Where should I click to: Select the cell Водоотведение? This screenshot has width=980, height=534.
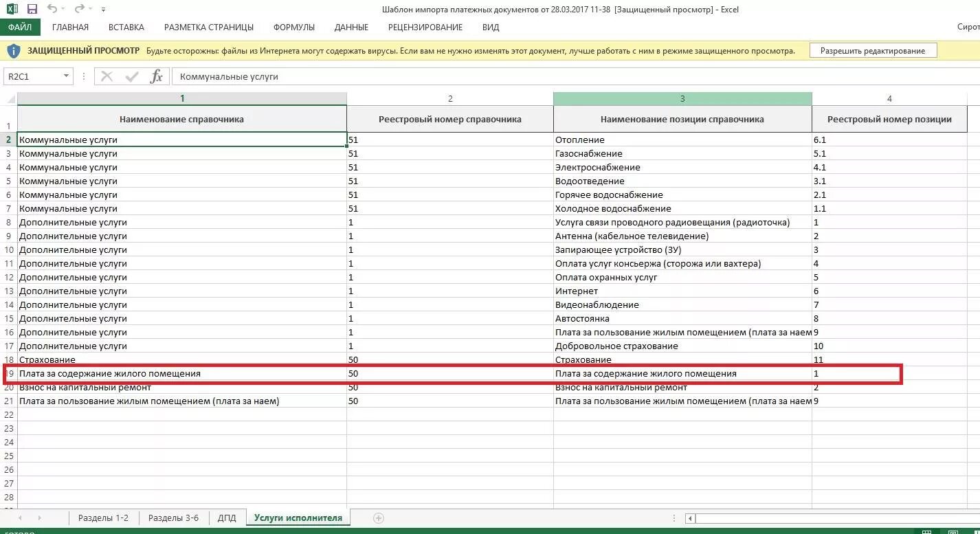[682, 181]
